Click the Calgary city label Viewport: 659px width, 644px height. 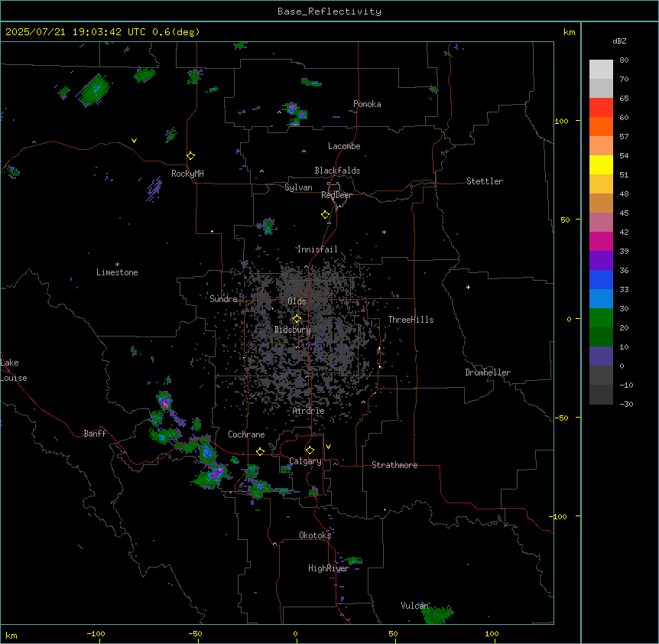pos(306,461)
